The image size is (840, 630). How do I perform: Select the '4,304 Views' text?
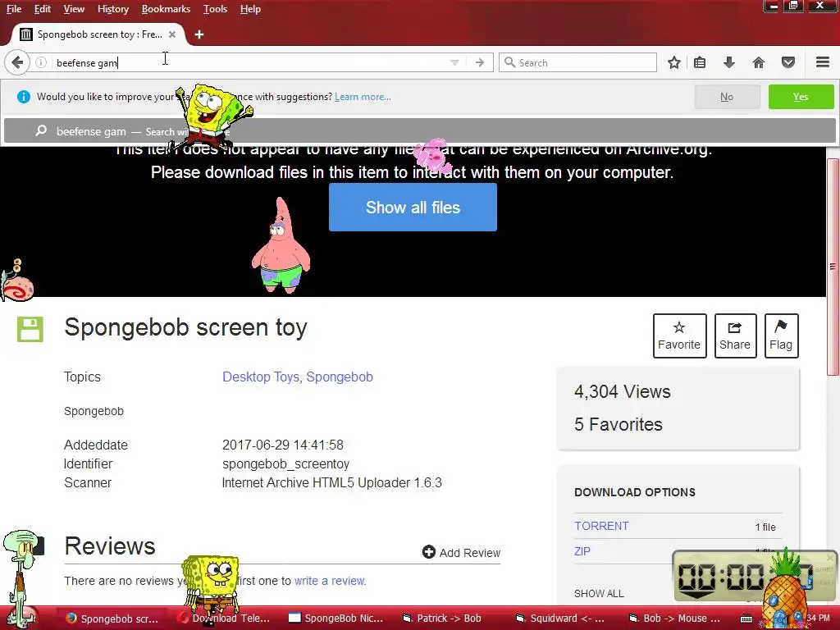[x=623, y=391]
